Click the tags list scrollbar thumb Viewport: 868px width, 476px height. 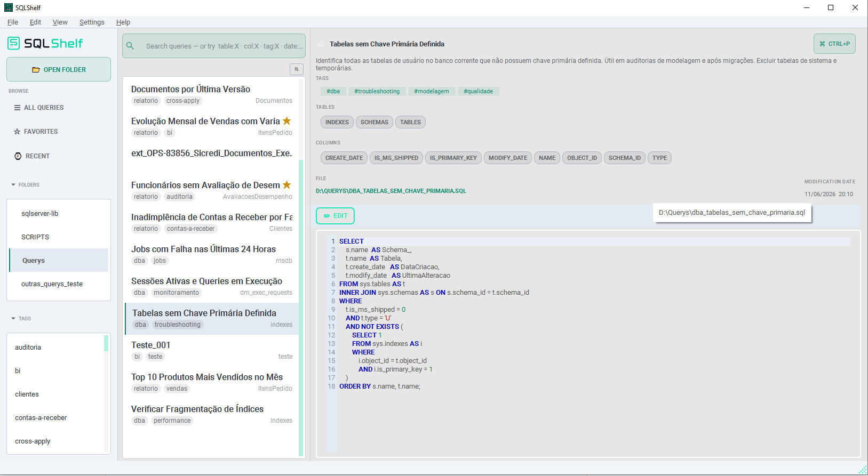106,343
